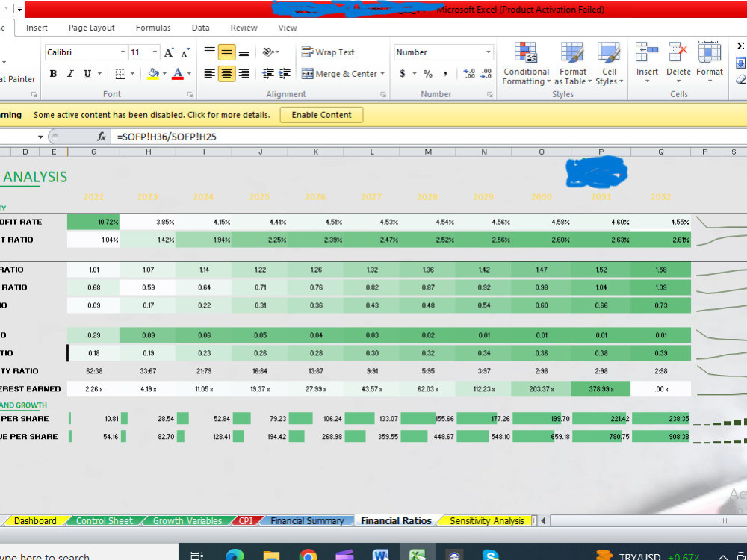The width and height of the screenshot is (747, 560).
Task: Switch to Financial Summary sheet
Action: pyautogui.click(x=307, y=520)
